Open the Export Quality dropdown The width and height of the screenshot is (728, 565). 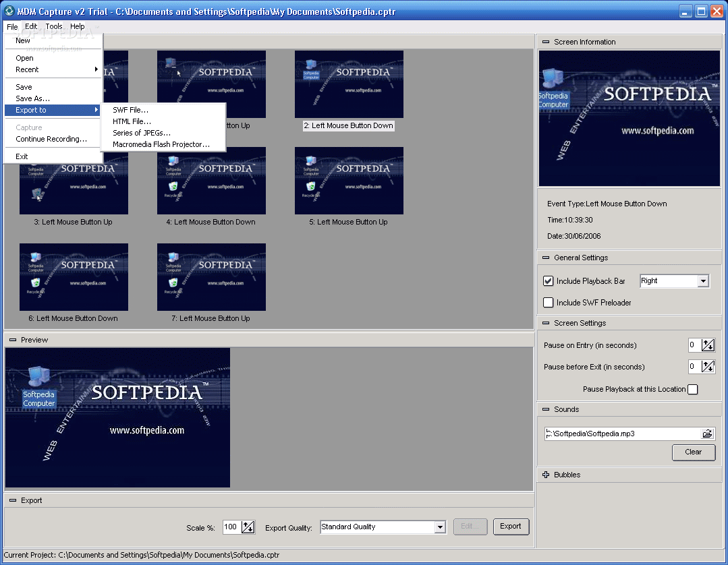440,527
